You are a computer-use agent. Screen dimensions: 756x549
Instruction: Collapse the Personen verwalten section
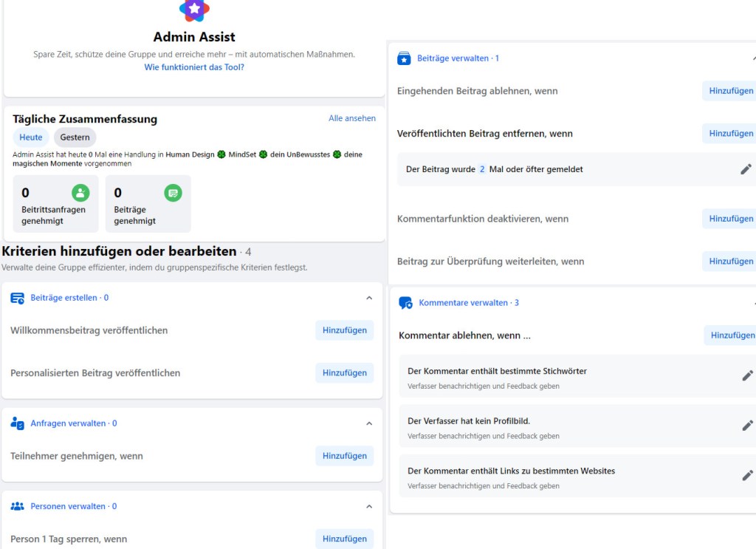click(x=369, y=506)
